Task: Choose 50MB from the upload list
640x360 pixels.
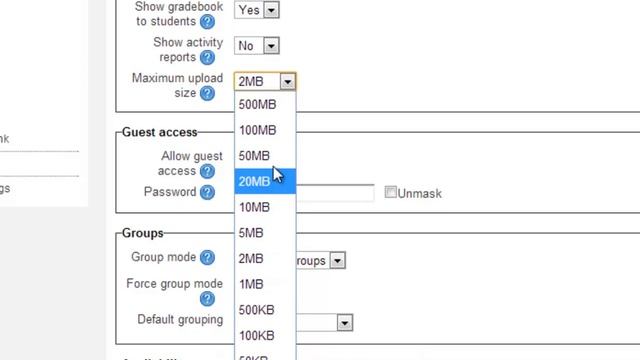Action: (x=265, y=156)
